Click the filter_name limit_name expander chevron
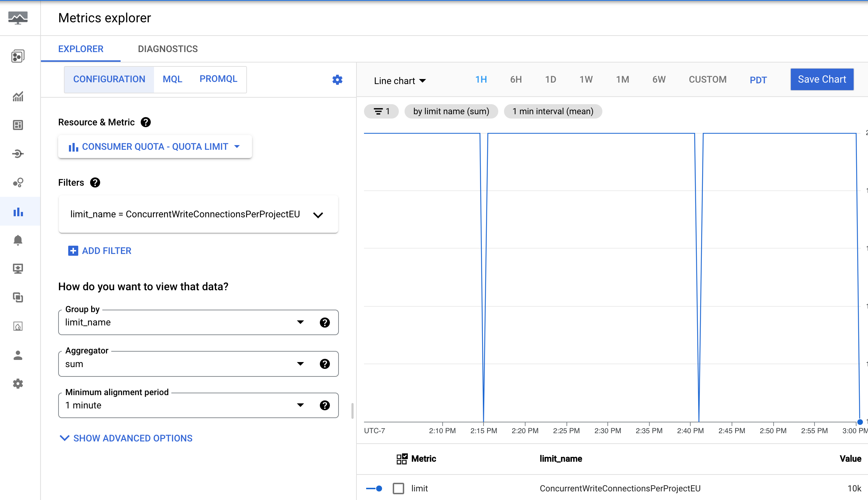 coord(319,214)
